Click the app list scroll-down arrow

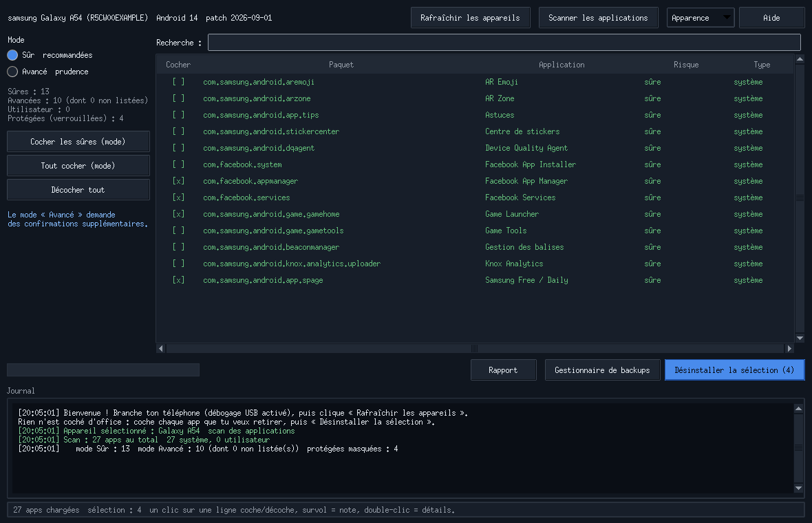800,338
